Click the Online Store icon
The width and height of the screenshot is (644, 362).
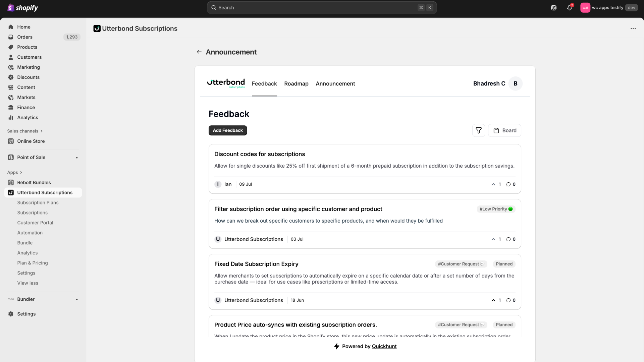coord(11,141)
